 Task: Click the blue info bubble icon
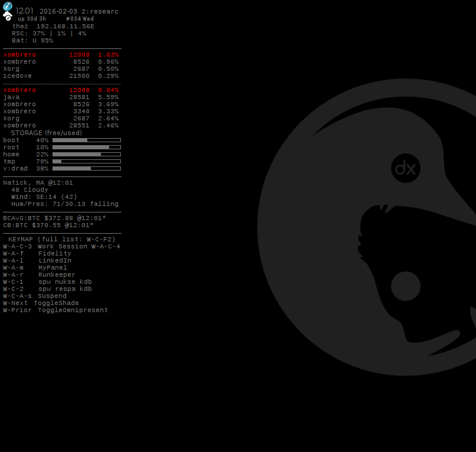coord(6,8)
